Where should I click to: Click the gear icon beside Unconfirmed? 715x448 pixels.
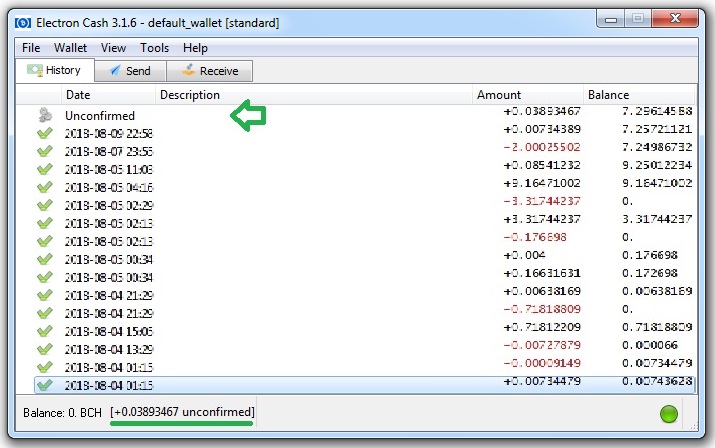point(45,115)
